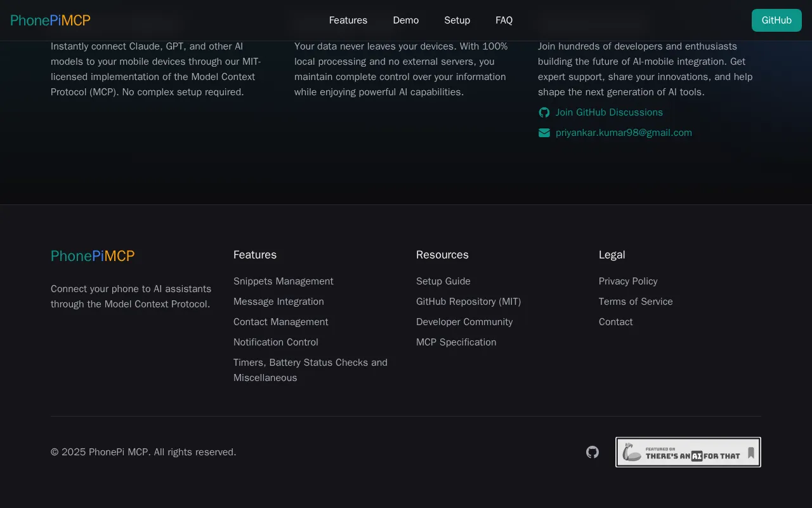Click the 'Join hundreds of developers' paragraph

[645, 69]
